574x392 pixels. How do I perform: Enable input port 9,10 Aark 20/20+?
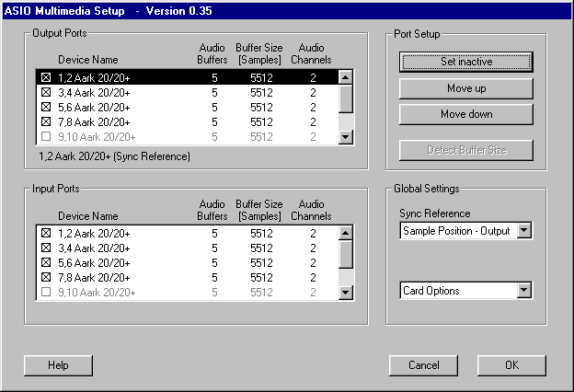click(x=46, y=293)
